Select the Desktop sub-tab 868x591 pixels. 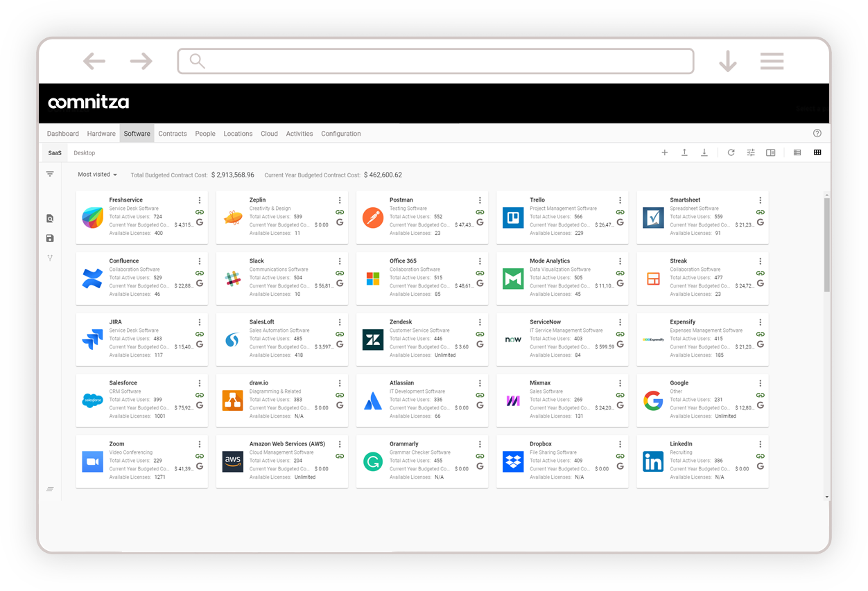pos(85,152)
